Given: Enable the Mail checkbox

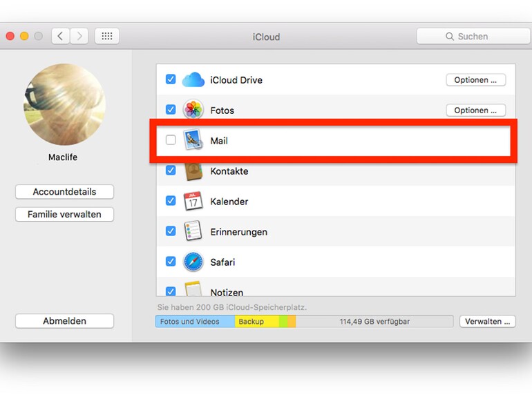Looking at the screenshot, I should tap(171, 139).
